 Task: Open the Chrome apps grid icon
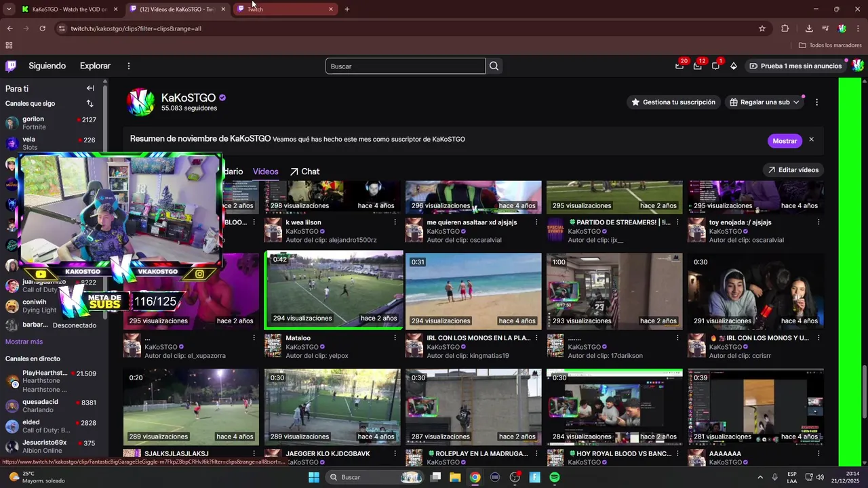point(9,45)
